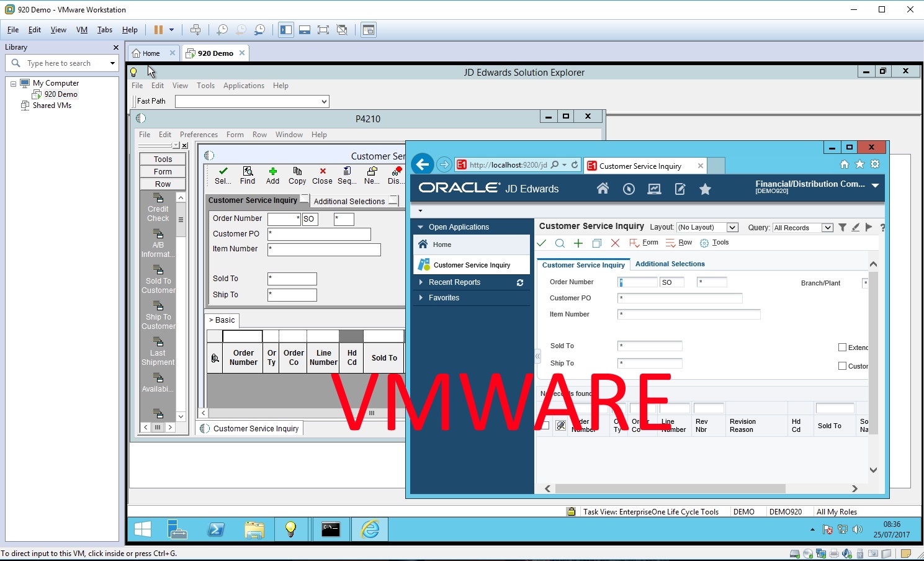The width and height of the screenshot is (924, 561).
Task: Click the Credit Check exit button
Action: tap(158, 208)
